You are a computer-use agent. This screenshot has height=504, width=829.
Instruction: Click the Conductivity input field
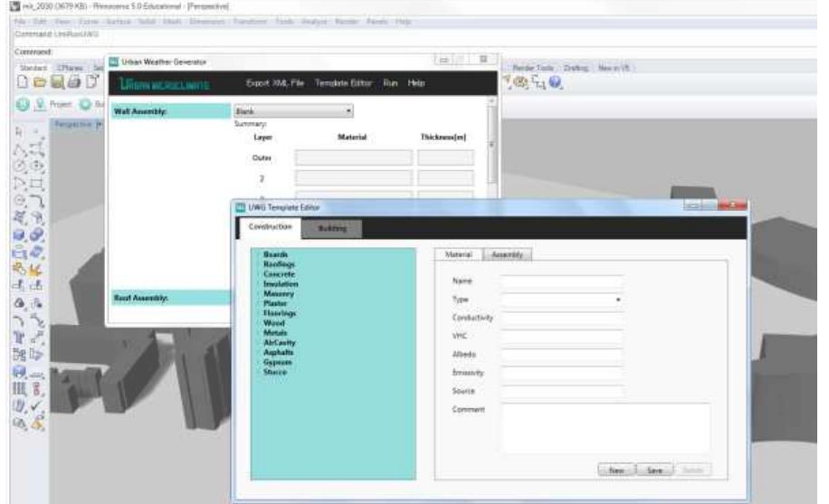(x=562, y=318)
